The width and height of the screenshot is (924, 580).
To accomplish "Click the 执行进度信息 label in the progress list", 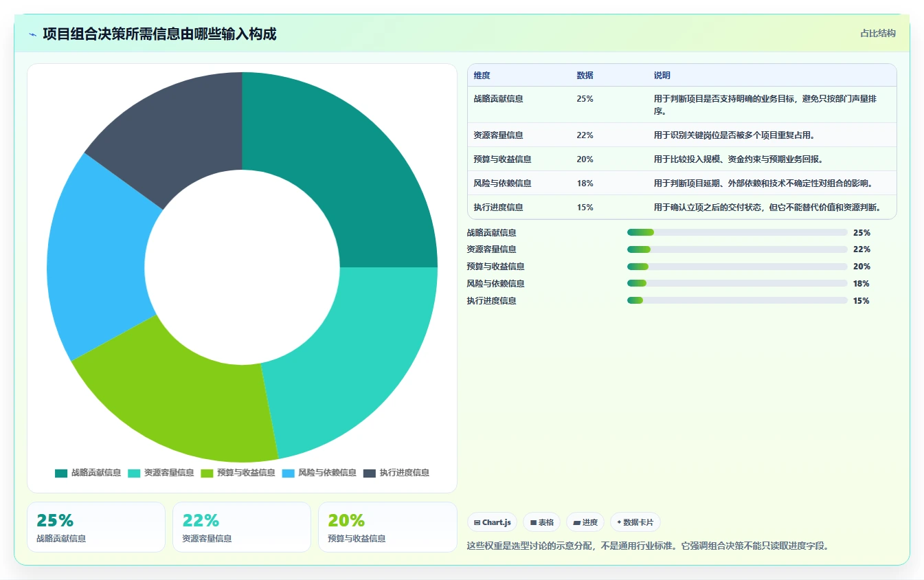I will 492,301.
